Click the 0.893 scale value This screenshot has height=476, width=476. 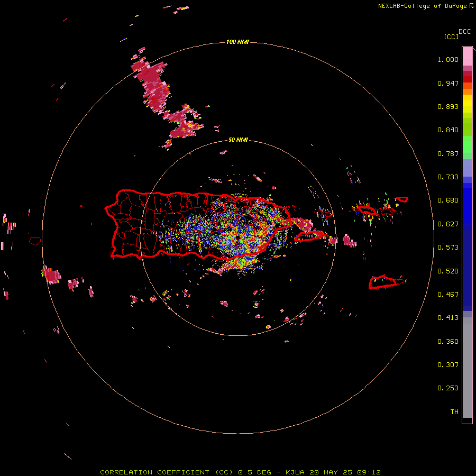[448, 106]
